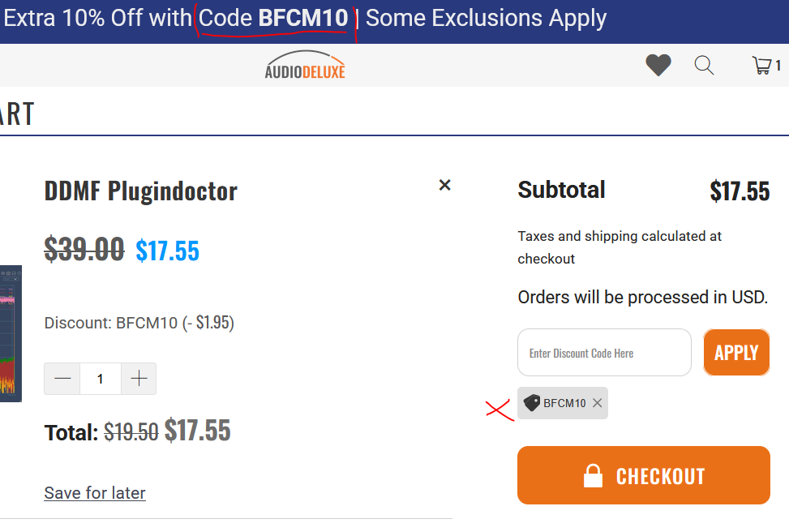The image size is (789, 532).
Task: Open the shopping cart icon
Action: point(761,66)
